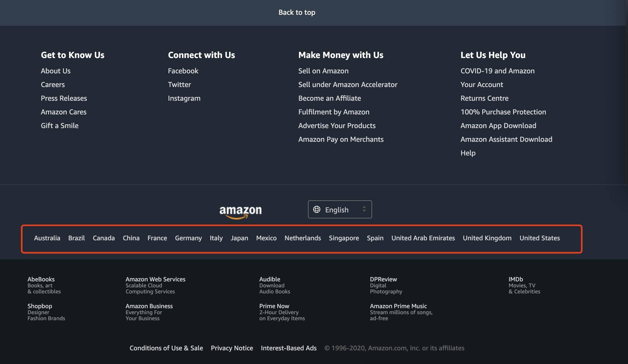The width and height of the screenshot is (628, 364).
Task: Click Amazon Assistant Download
Action: click(x=506, y=139)
